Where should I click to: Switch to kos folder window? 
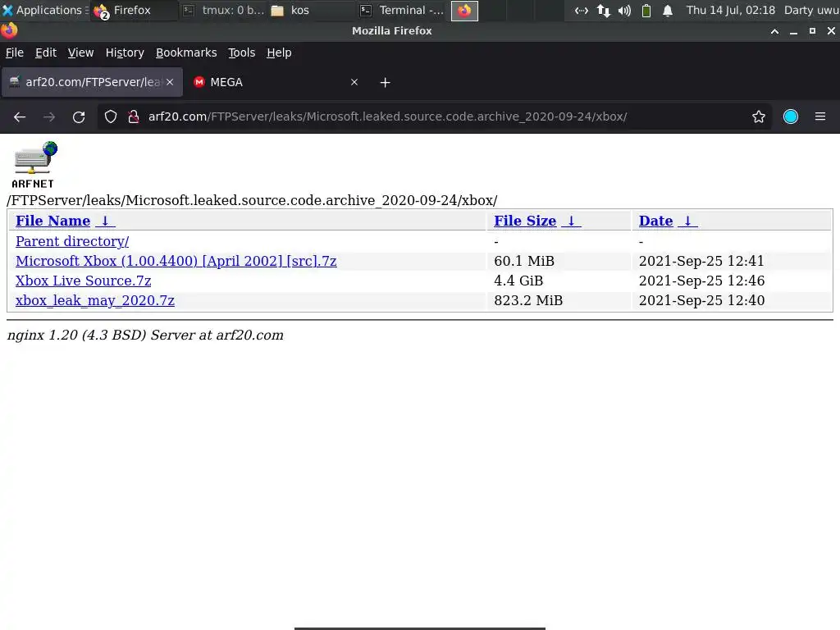(312, 10)
